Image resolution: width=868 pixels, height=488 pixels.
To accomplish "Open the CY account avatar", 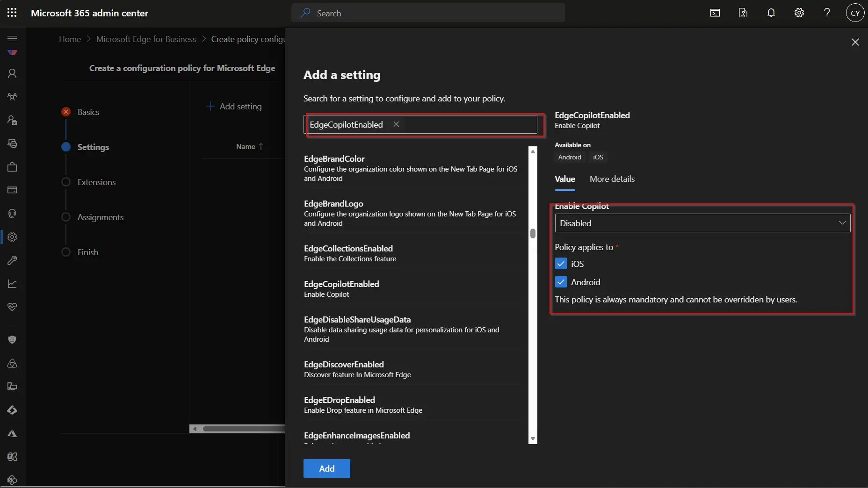I will coord(855,13).
